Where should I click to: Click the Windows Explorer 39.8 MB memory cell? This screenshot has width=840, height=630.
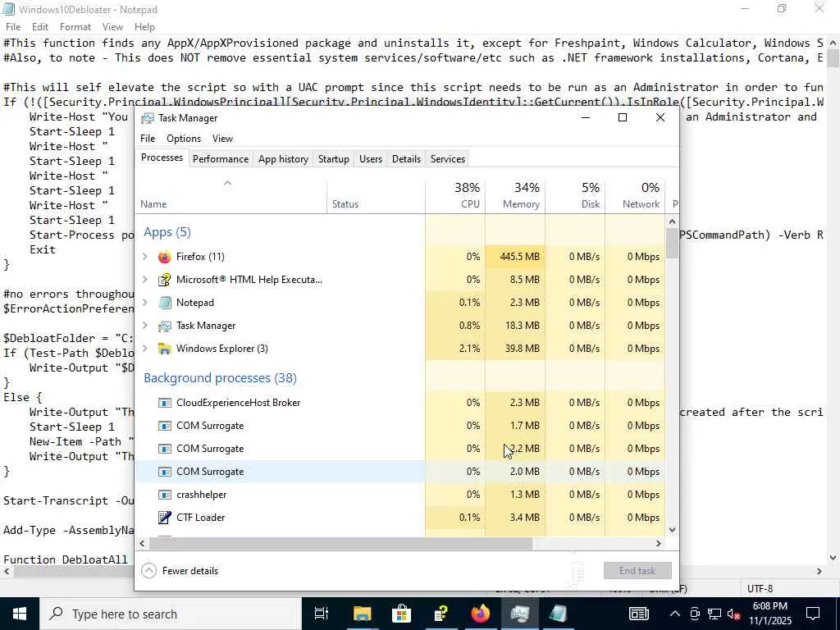[515, 349]
